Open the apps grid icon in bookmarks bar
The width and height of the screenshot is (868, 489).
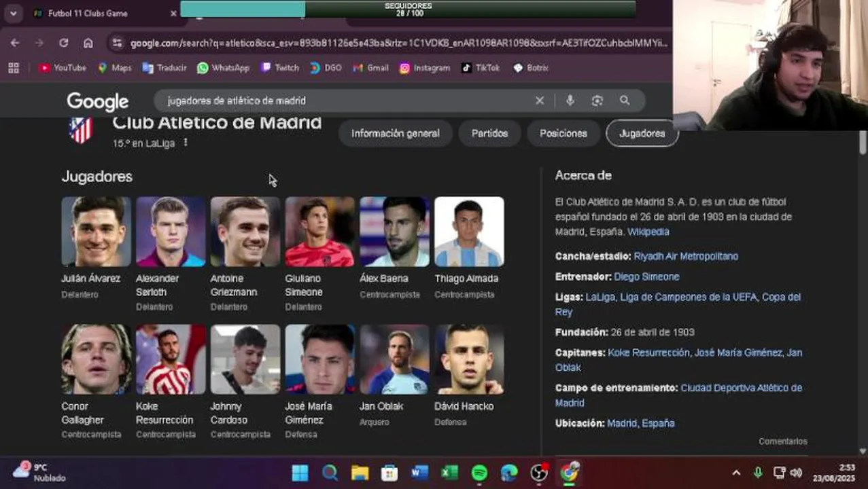point(14,68)
